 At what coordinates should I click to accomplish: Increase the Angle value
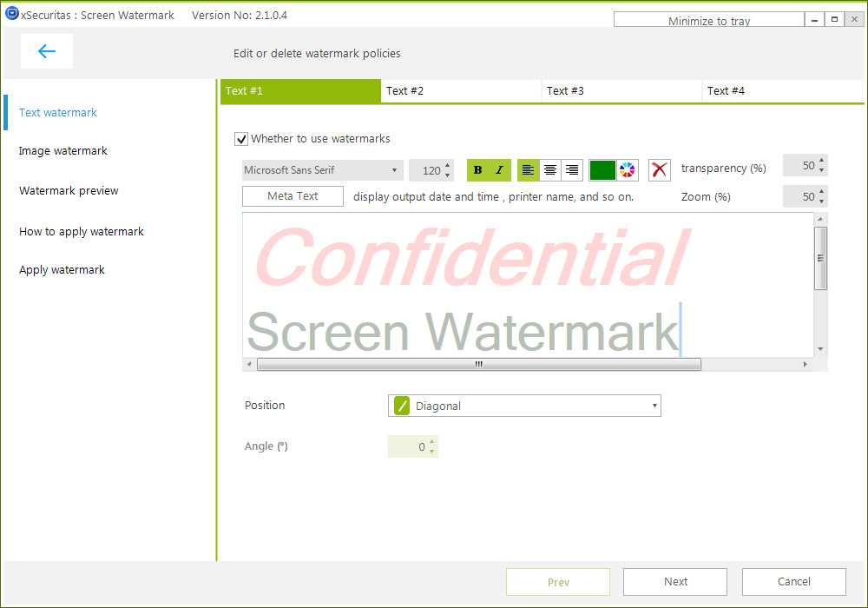tap(431, 442)
